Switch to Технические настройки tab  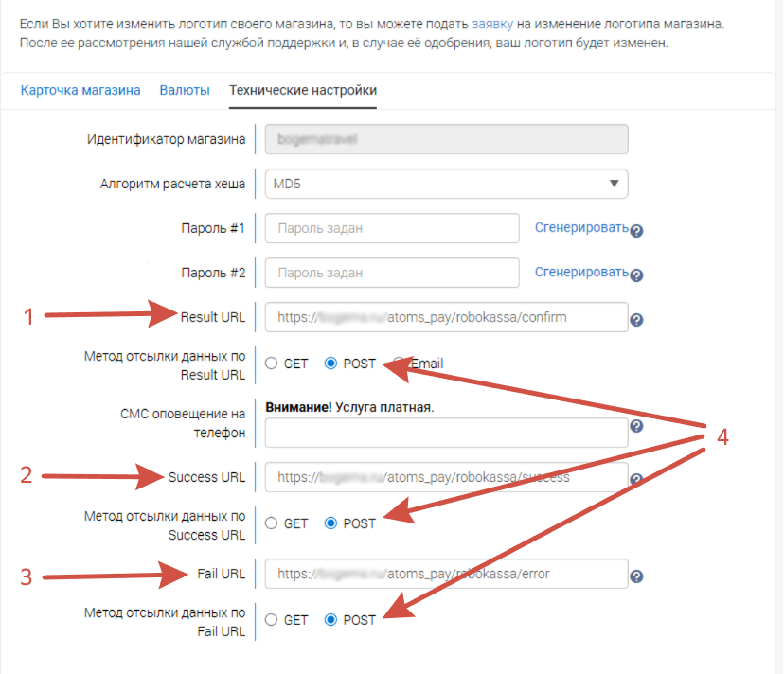tap(303, 91)
